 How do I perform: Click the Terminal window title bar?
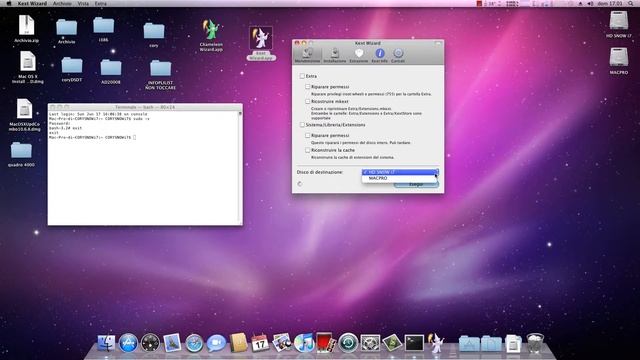click(145, 107)
